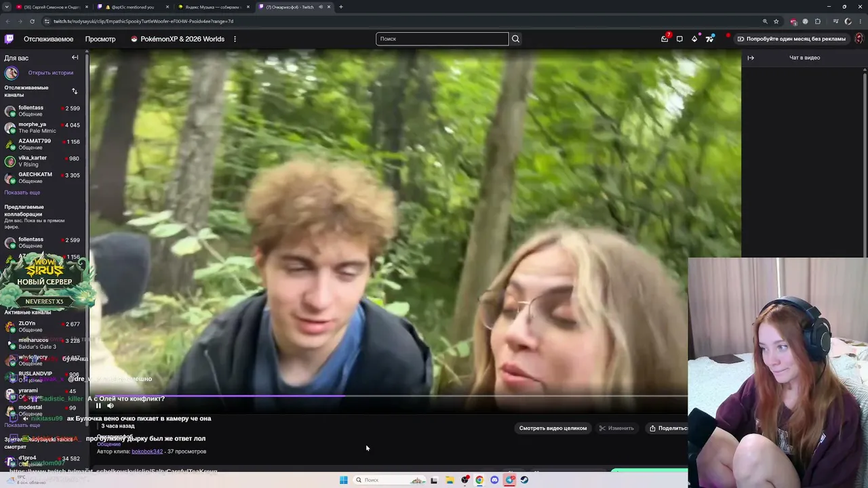
Task: Open clip author bokobok342 profile
Action: tap(147, 451)
